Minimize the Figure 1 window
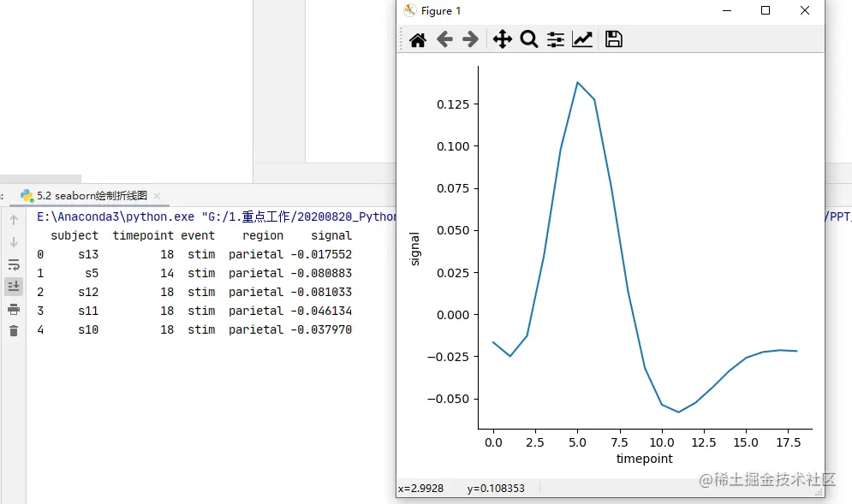The height and width of the screenshot is (504, 852). pos(726,10)
